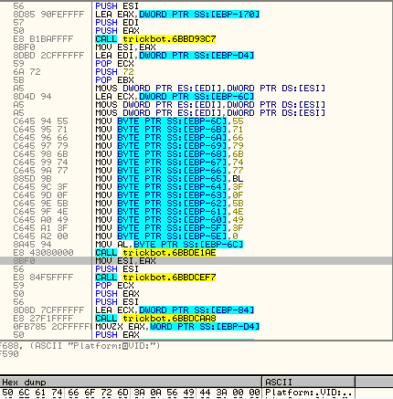
Task: Select MOV BYTE PTR SS:[EBP-60],49 row
Action: 169,220
